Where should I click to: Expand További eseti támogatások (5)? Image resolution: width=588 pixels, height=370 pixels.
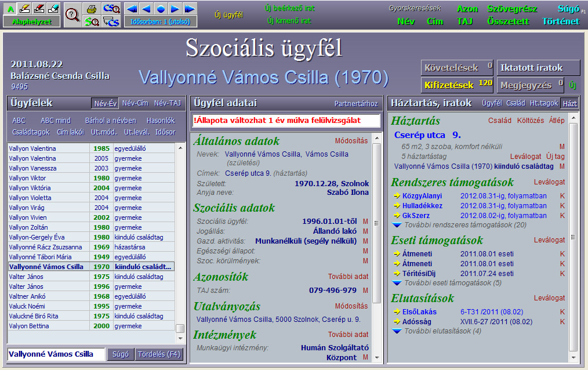click(397, 283)
